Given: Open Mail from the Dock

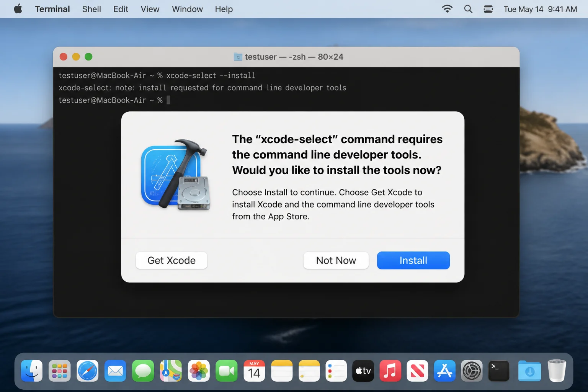Looking at the screenshot, I should click(115, 371).
